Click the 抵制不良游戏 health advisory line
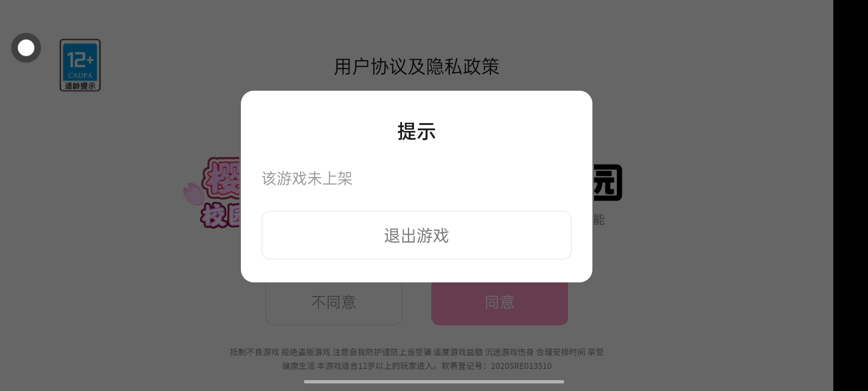 point(417,352)
